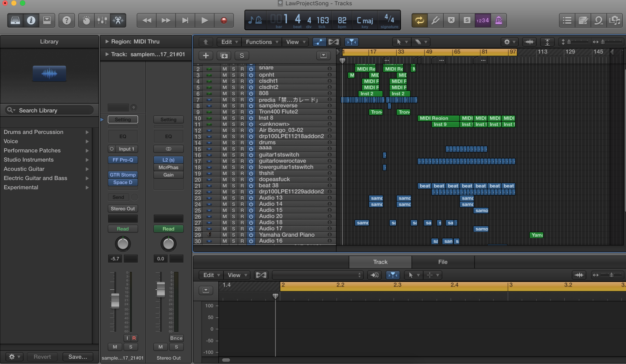Expand the Region: MIDI Thru disclosure triangle
The width and height of the screenshot is (626, 364).
[x=107, y=41]
